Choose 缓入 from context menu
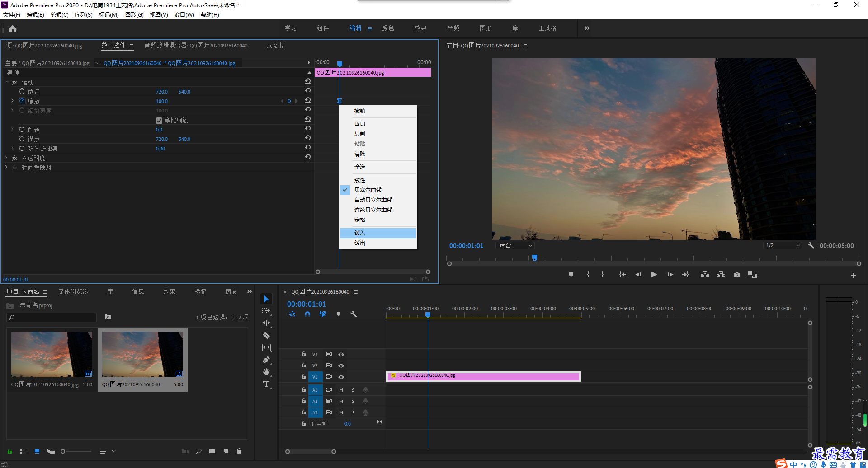Viewport: 868px width, 468px height. point(378,233)
